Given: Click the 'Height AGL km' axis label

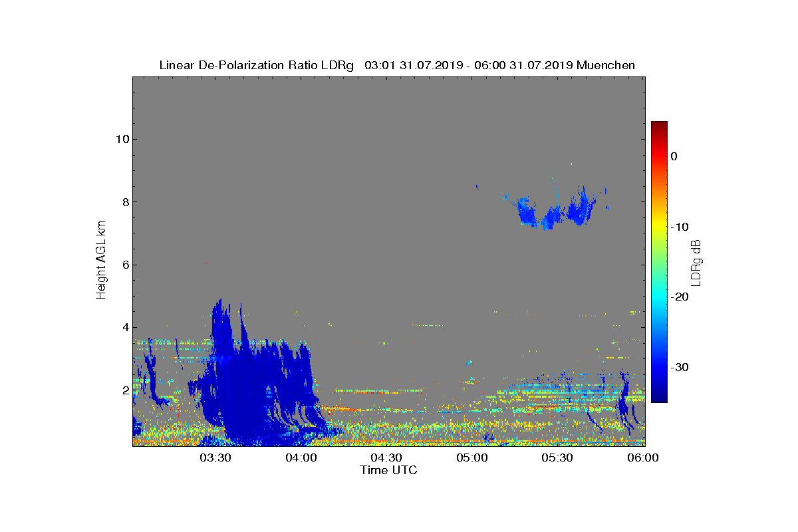Looking at the screenshot, I should point(101,261).
